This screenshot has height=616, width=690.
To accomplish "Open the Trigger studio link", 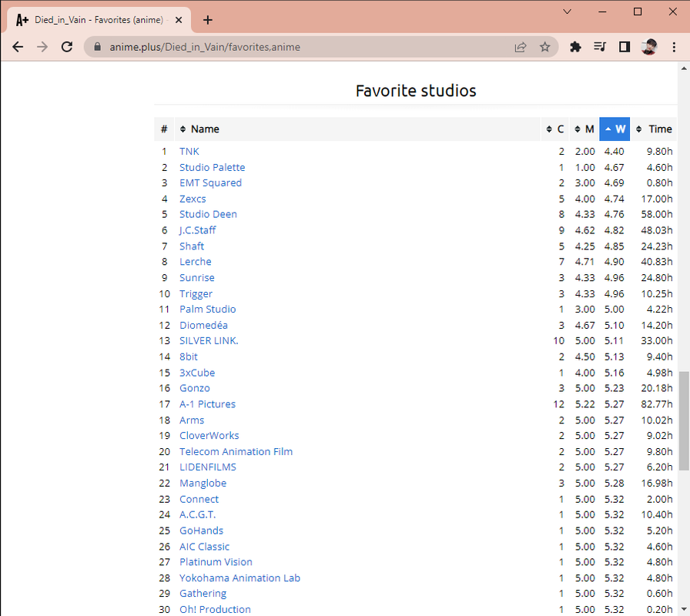I will click(x=196, y=293).
